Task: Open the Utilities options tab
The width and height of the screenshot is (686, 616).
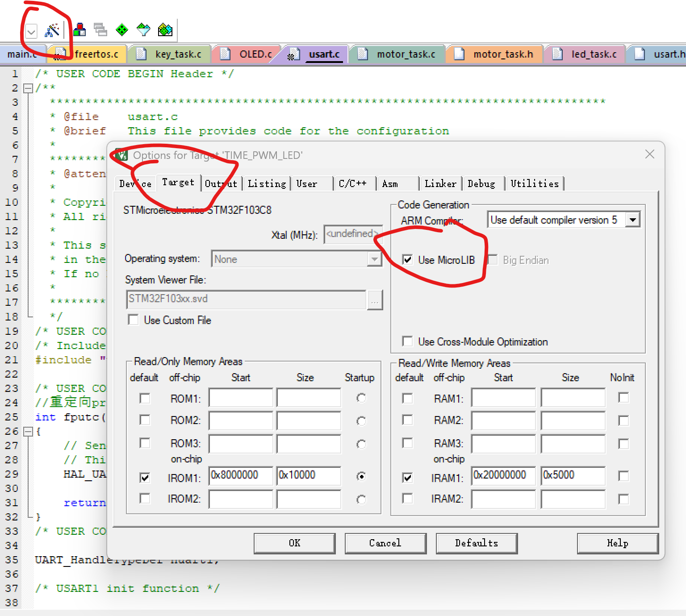Action: pos(535,183)
